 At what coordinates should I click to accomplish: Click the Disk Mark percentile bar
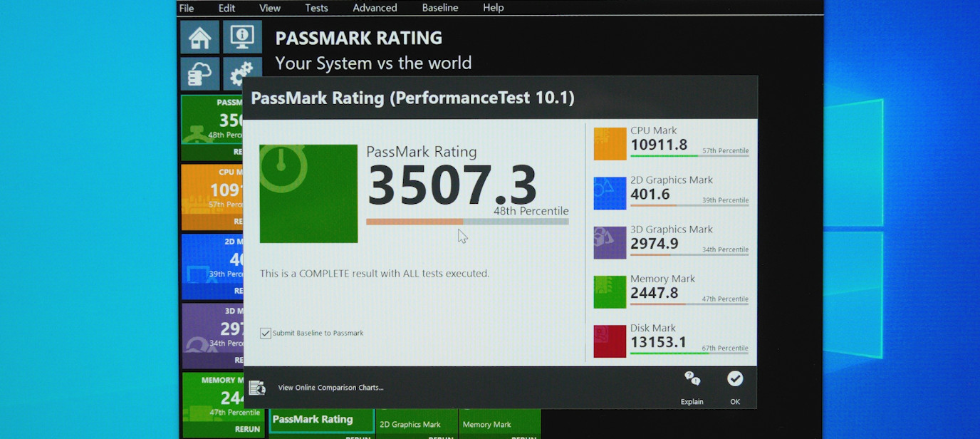click(689, 353)
